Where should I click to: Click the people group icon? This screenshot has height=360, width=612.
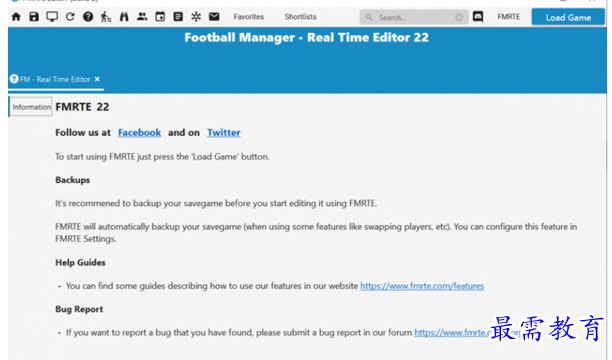click(x=142, y=17)
